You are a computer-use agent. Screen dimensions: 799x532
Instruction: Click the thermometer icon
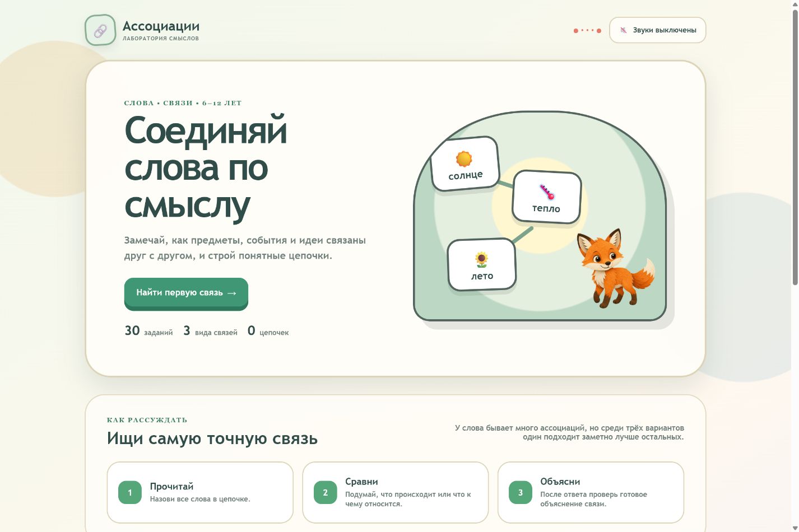coord(547,192)
